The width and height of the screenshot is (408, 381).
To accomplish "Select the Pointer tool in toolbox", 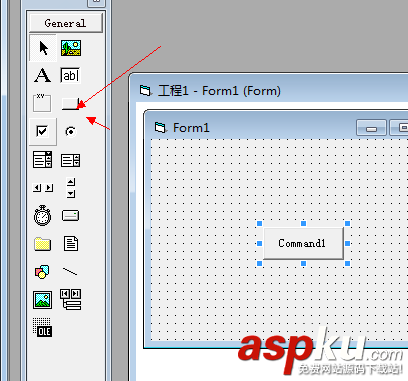I will point(43,48).
